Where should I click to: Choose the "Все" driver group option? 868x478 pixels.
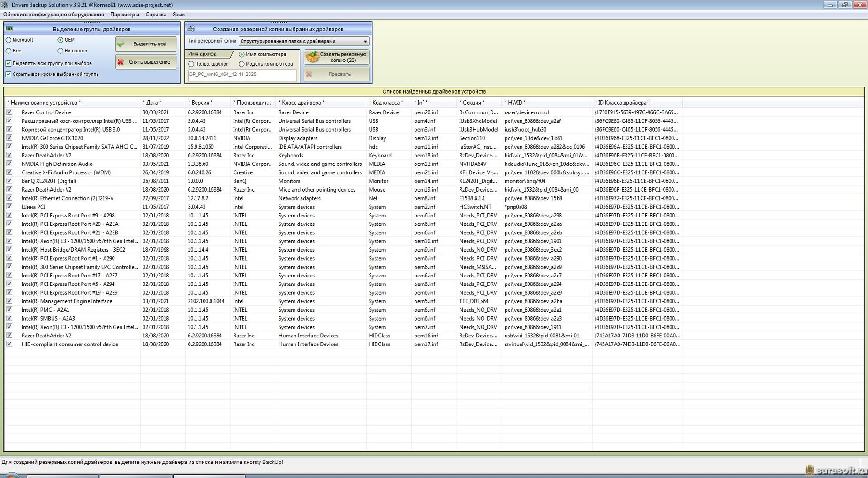8,51
